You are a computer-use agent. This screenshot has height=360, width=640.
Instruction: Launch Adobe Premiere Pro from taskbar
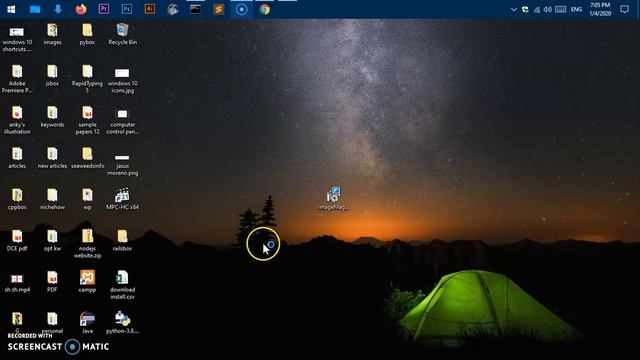(x=104, y=9)
